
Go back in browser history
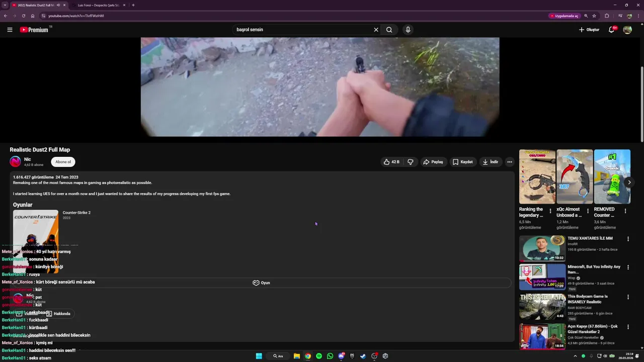(6, 16)
